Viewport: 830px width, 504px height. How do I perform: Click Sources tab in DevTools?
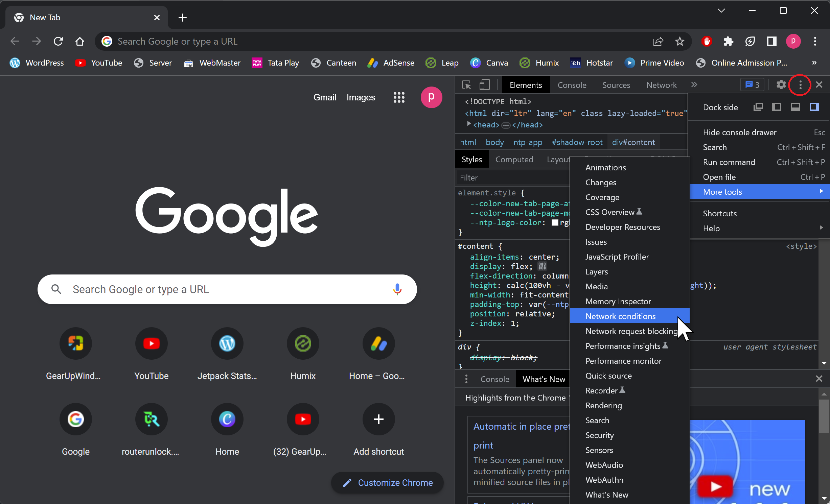coord(615,85)
